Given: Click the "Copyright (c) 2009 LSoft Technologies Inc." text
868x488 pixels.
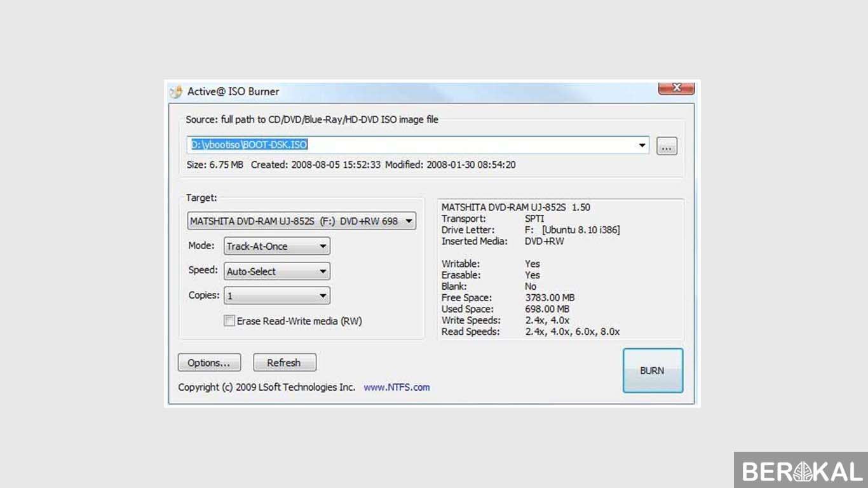Looking at the screenshot, I should (x=267, y=387).
